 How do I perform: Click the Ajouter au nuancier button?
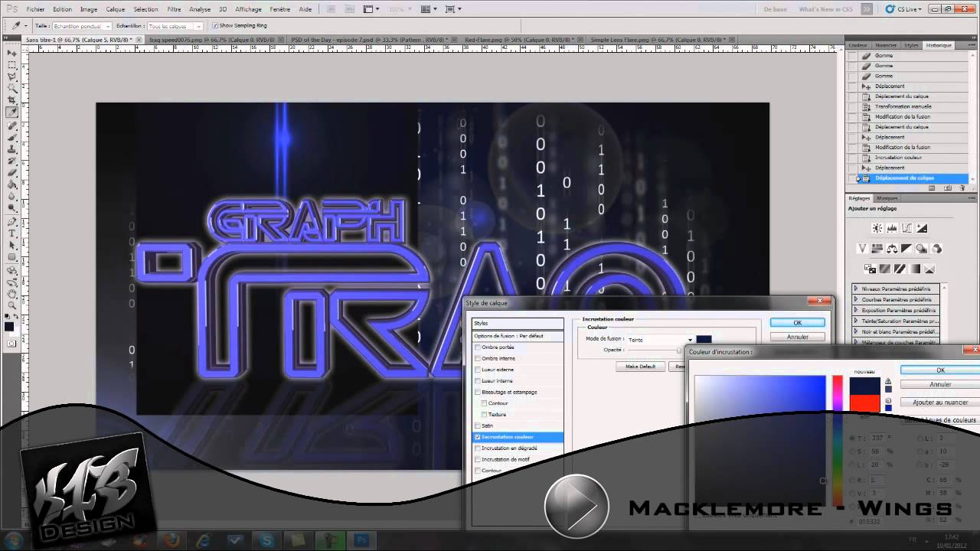tap(940, 403)
